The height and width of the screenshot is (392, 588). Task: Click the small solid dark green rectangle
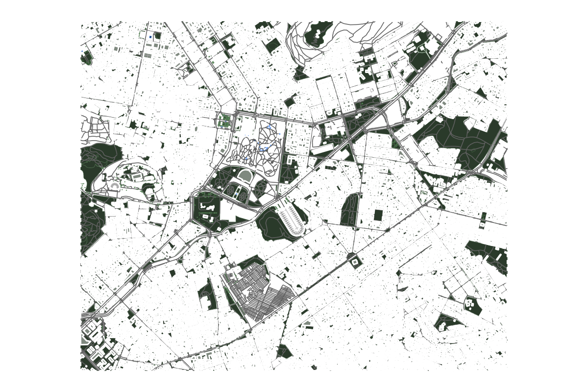378,215
